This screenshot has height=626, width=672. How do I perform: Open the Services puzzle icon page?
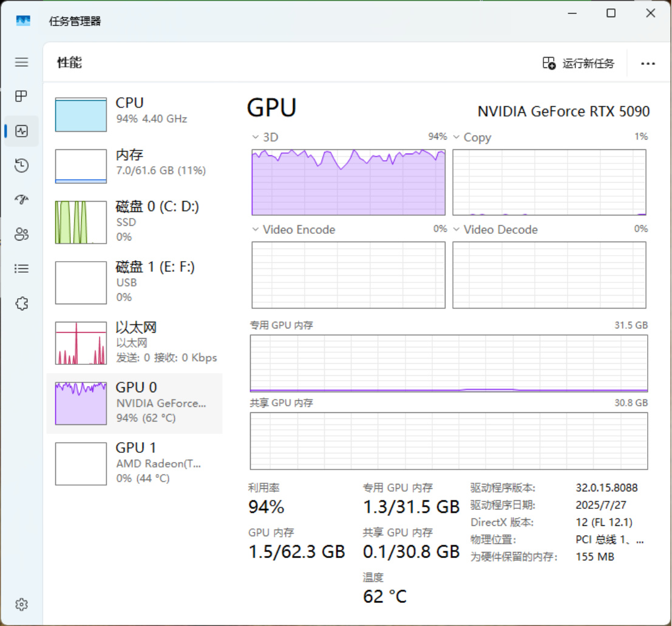pyautogui.click(x=22, y=304)
